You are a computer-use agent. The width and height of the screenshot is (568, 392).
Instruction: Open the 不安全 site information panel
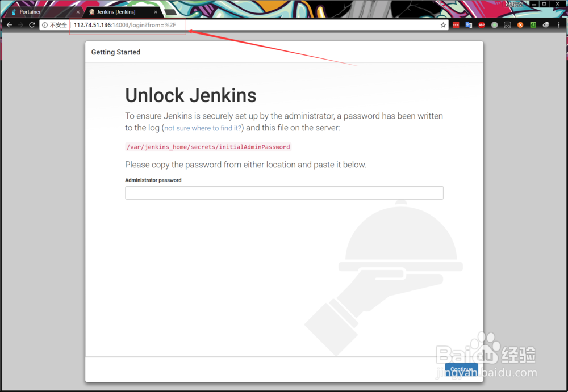click(x=53, y=25)
